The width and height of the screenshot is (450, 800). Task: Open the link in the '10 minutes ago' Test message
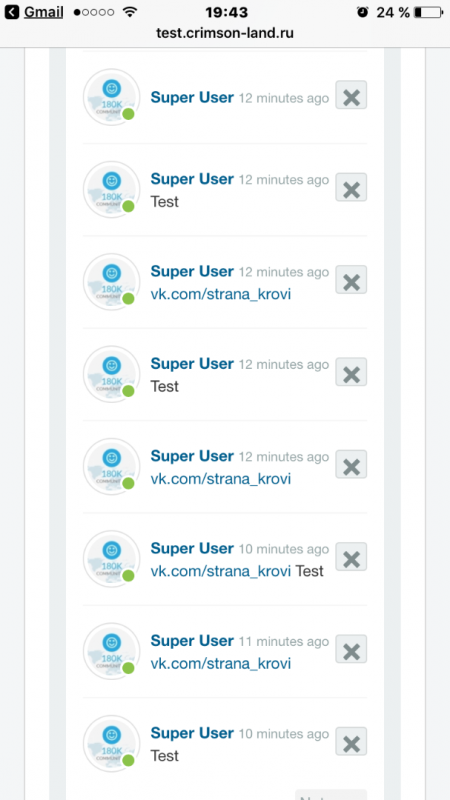click(x=220, y=571)
